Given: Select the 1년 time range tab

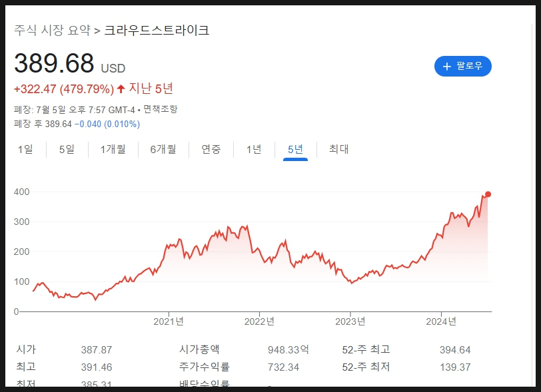Looking at the screenshot, I should pos(254,149).
